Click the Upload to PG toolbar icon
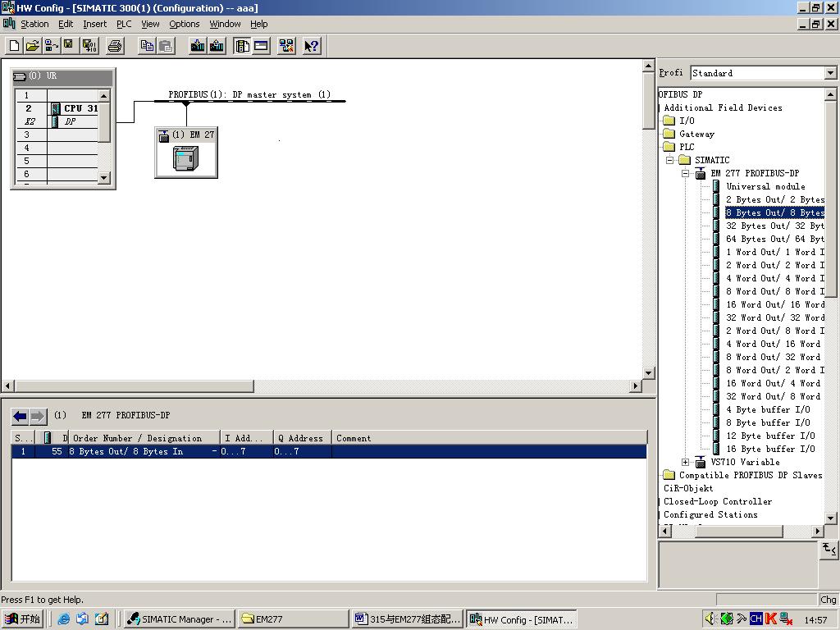The height and width of the screenshot is (630, 840). coord(217,46)
